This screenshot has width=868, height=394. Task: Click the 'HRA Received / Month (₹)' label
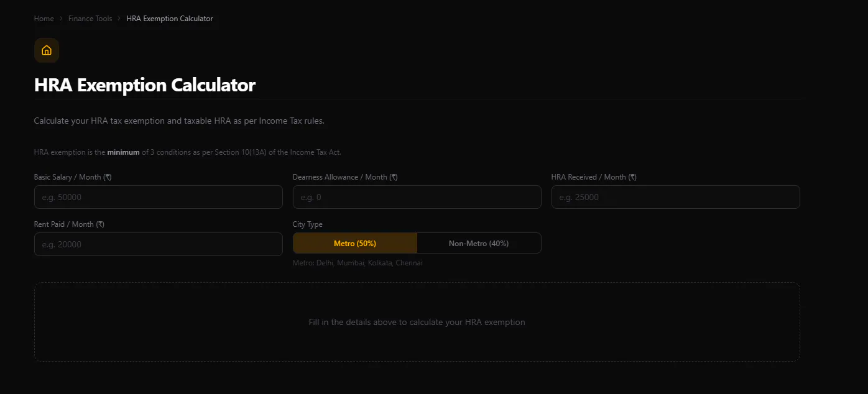(x=594, y=177)
